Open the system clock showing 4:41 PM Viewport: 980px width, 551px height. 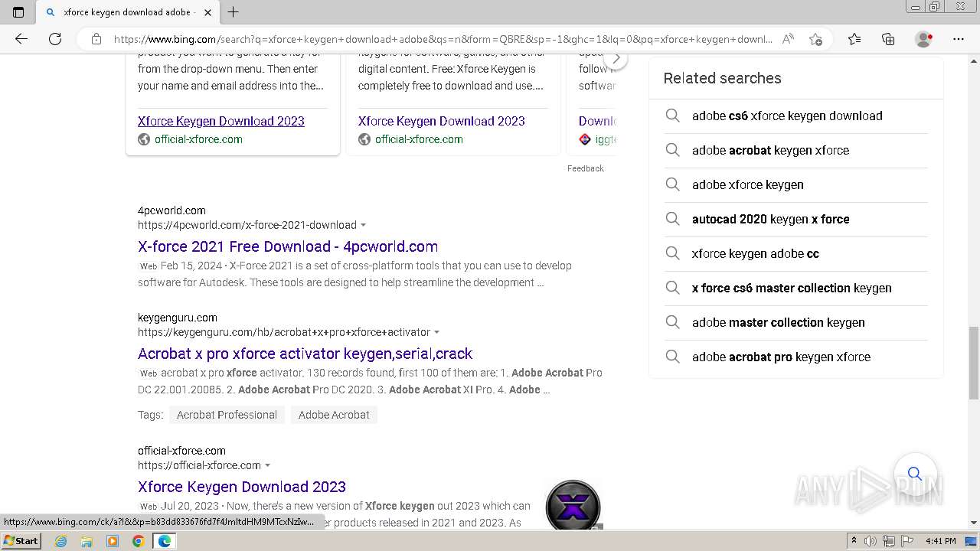(x=940, y=541)
